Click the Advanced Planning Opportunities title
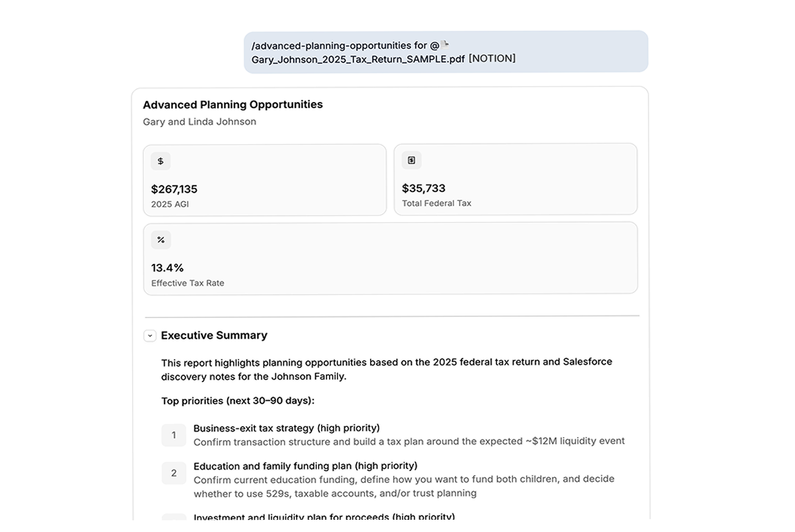The height and width of the screenshot is (532, 795). pos(233,105)
